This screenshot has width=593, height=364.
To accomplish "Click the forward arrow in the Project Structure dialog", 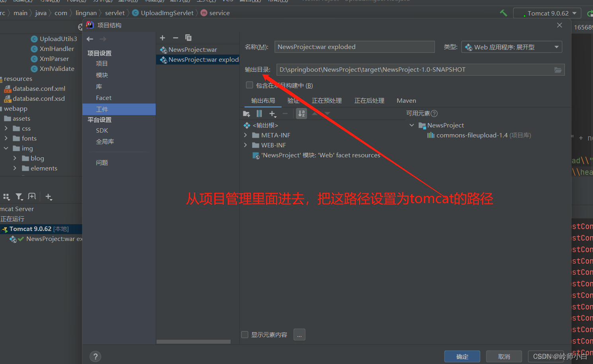I will (x=103, y=39).
